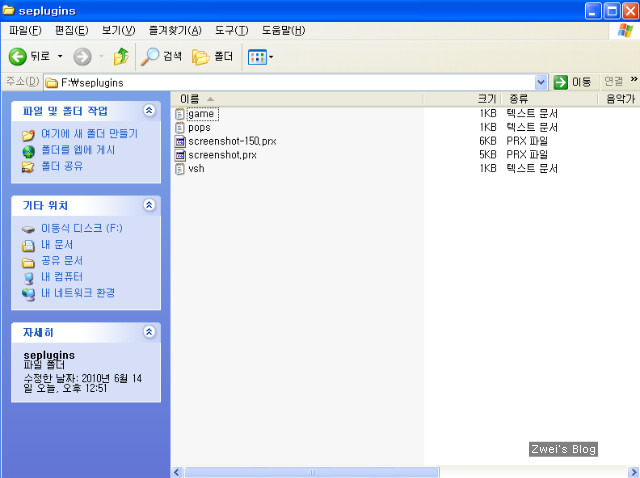640x478 pixels.
Task: Click the seplugins title bar folder icon
Action: 8,10
